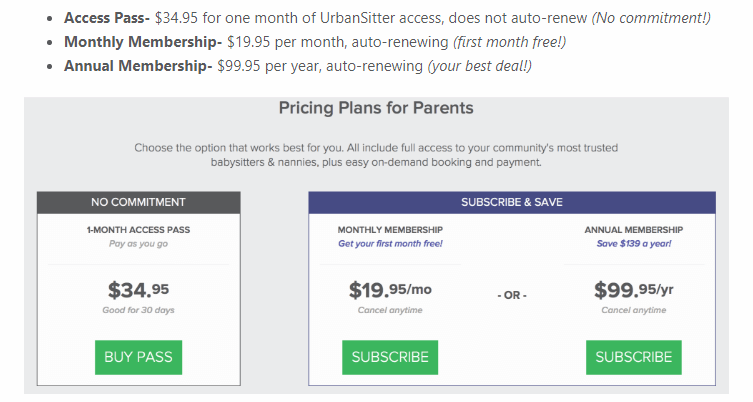The image size is (753, 402).
Task: Select the NO COMMITMENT header bar
Action: [x=139, y=203]
